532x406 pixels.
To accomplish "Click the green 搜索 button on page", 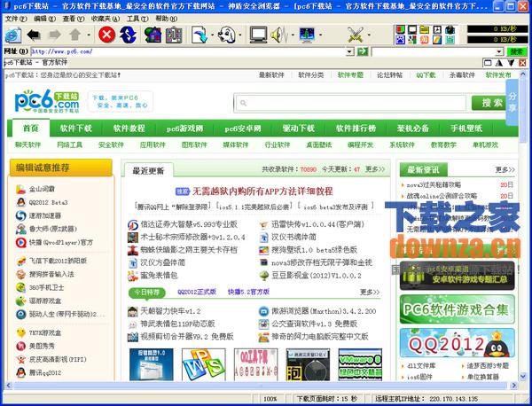I will (x=486, y=103).
